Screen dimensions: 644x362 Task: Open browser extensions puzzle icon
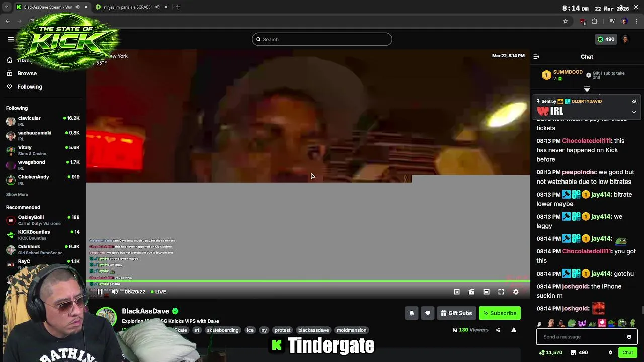(x=595, y=21)
